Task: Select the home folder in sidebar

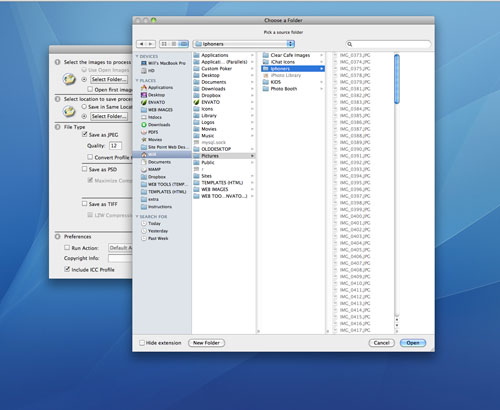Action: (x=162, y=154)
